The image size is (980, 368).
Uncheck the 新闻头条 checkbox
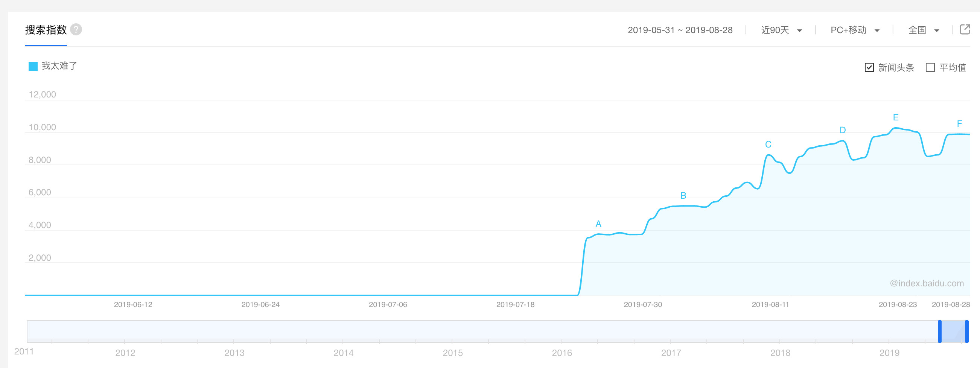pyautogui.click(x=869, y=68)
